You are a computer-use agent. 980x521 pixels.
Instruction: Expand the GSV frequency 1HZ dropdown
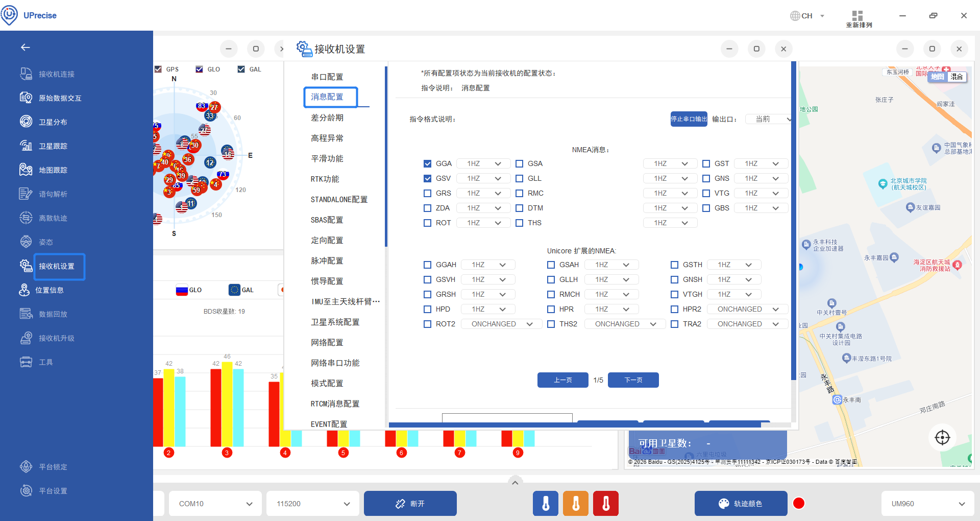tap(483, 179)
